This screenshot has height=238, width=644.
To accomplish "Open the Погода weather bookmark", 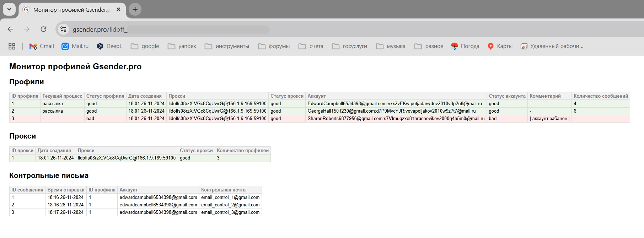I will pos(465,46).
